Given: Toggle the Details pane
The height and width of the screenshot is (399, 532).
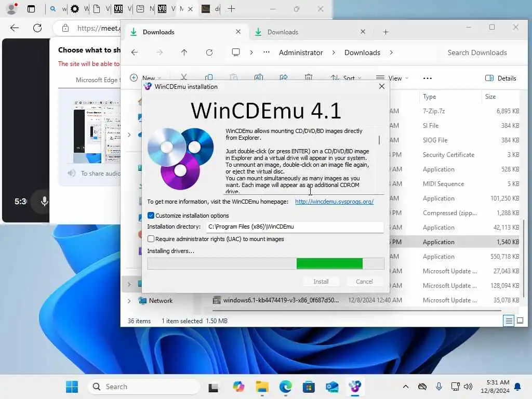Looking at the screenshot, I should pyautogui.click(x=501, y=78).
